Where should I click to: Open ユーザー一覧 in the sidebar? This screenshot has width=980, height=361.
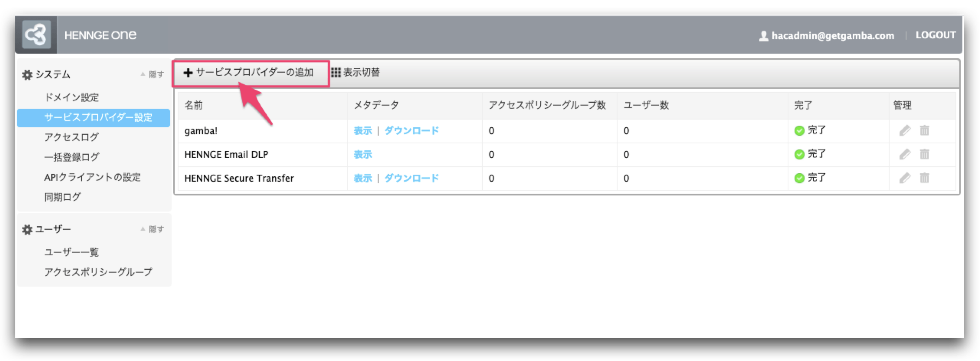[72, 252]
